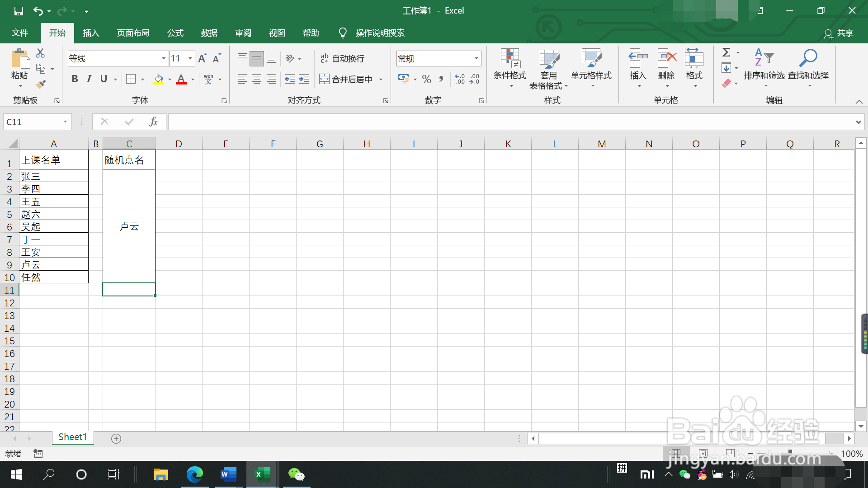Click the Cut scissors icon
Viewport: 868px width, 488px height.
coord(40,53)
